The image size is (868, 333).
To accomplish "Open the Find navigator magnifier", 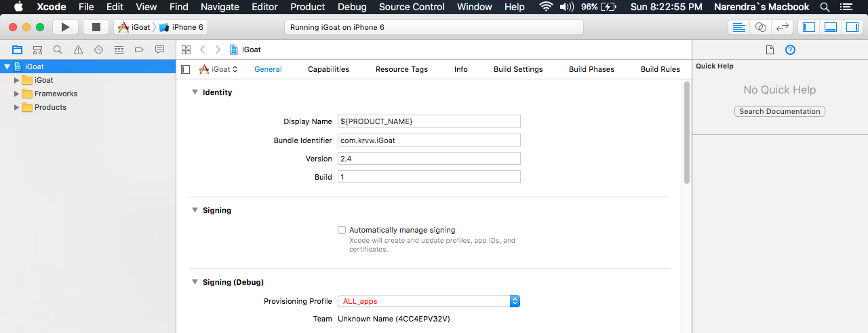I will (x=58, y=50).
